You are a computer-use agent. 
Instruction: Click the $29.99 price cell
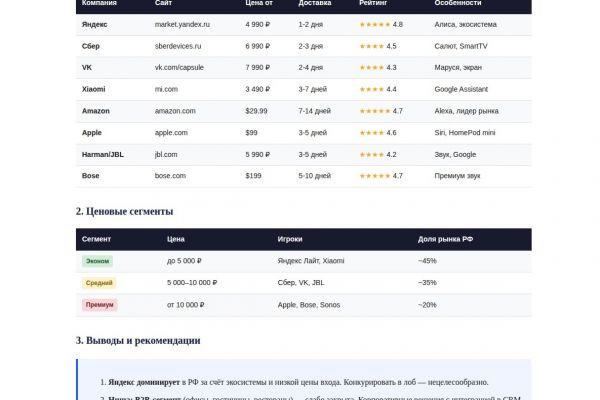(256, 111)
